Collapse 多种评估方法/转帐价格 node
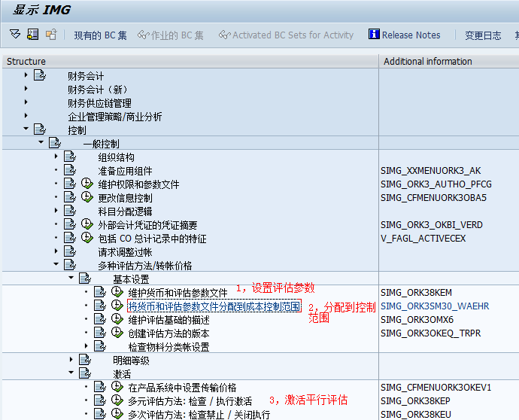Image resolution: width=519 pixels, height=420 pixels. pyautogui.click(x=56, y=264)
